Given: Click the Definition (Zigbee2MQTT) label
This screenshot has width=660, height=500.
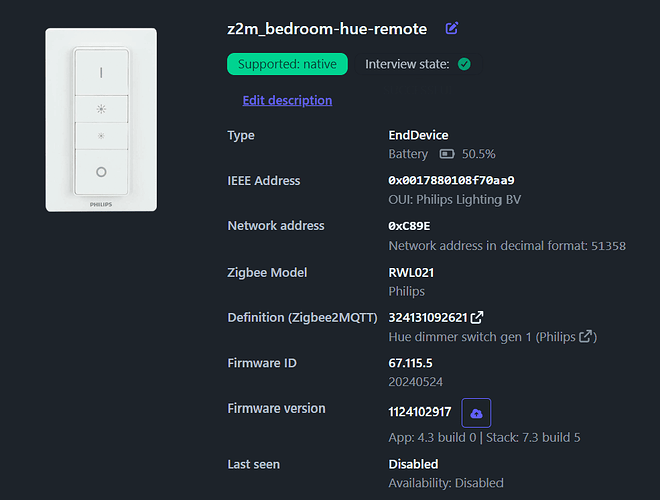Looking at the screenshot, I should tap(302, 317).
